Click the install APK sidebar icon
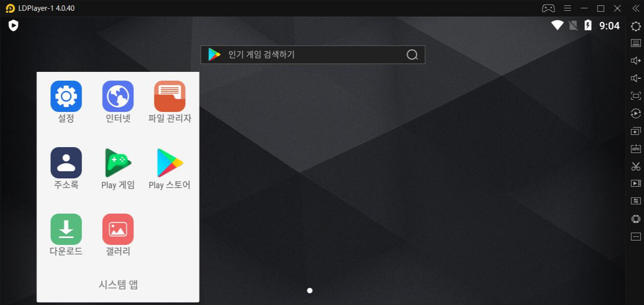This screenshot has height=305, width=644. point(636,149)
